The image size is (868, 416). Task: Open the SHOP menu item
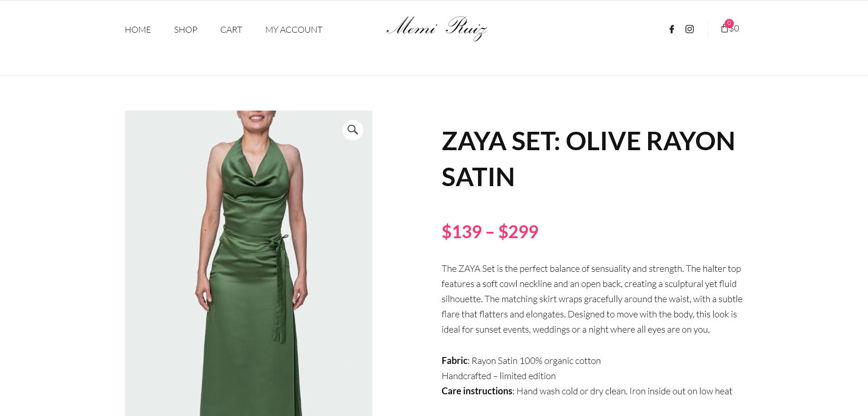(186, 30)
